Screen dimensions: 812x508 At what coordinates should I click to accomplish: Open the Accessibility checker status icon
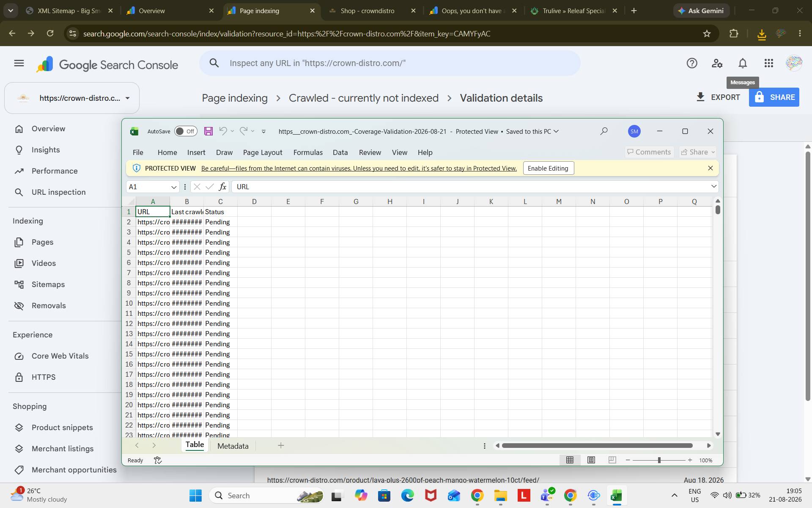tap(158, 460)
